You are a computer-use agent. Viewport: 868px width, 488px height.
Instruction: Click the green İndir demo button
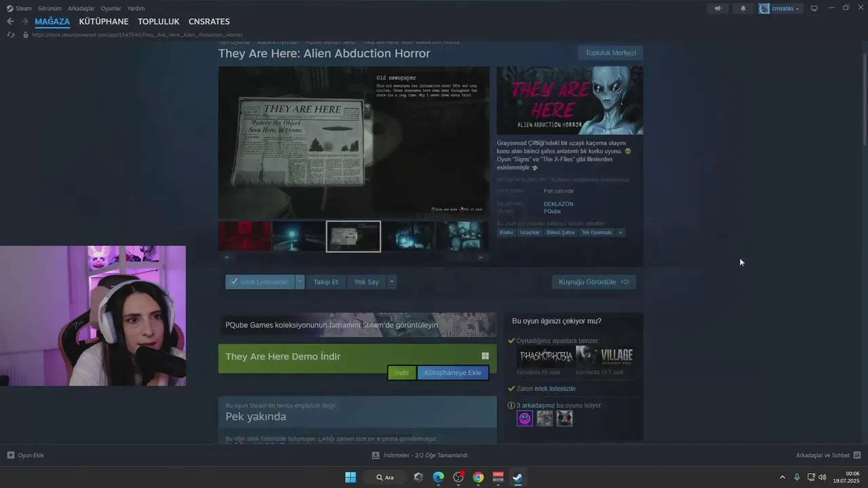pos(402,373)
